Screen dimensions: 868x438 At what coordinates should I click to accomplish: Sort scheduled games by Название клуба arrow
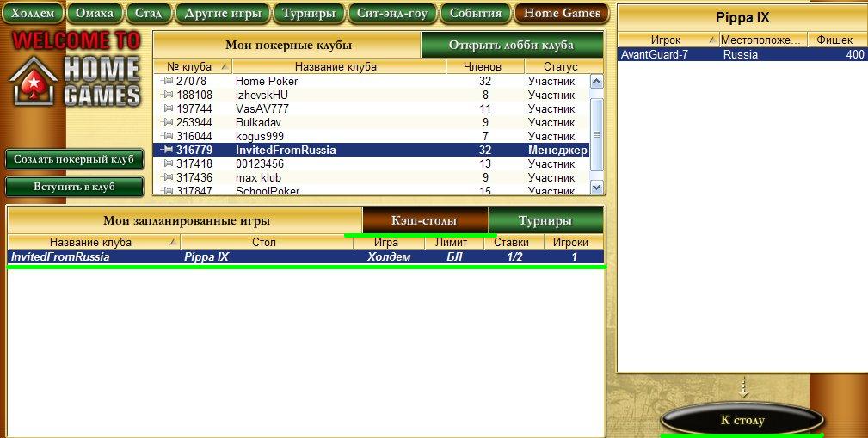click(174, 242)
